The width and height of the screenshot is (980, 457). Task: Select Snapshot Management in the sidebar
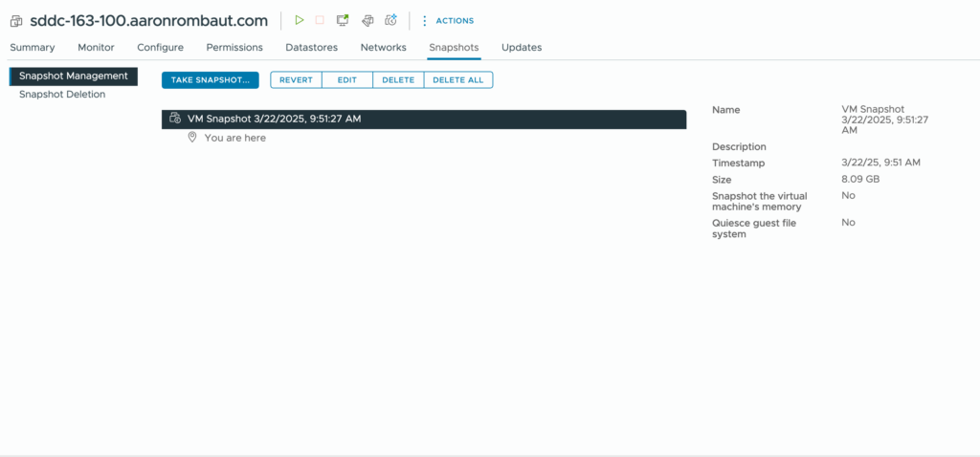click(x=73, y=76)
